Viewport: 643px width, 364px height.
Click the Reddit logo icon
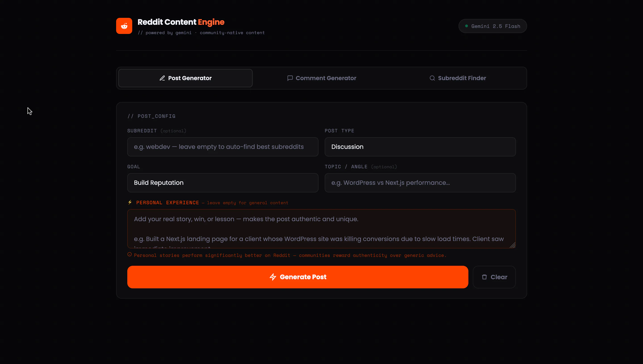(124, 26)
